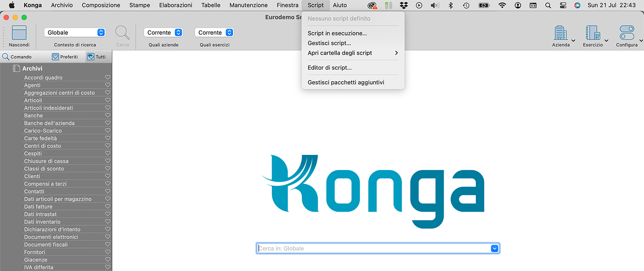Click the Configura switches icon
The height and width of the screenshot is (271, 644).
pos(627,33)
